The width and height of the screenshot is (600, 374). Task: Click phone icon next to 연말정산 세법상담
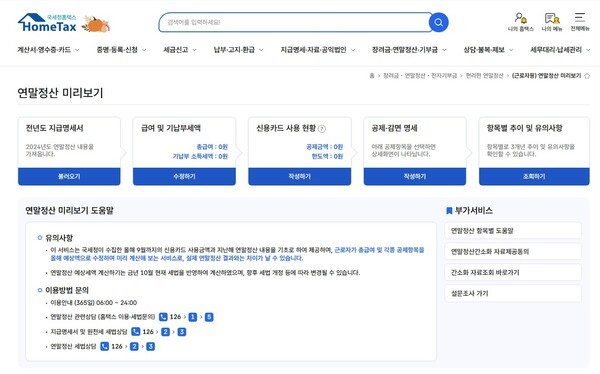coord(104,346)
